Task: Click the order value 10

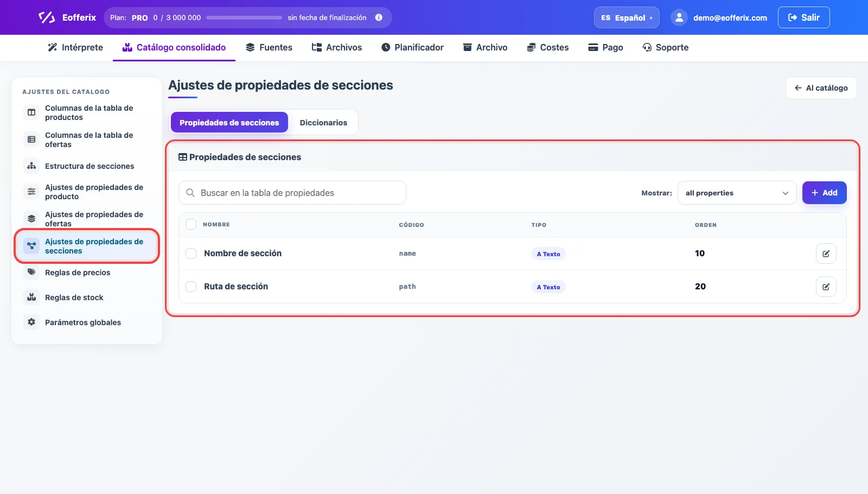Action: click(x=700, y=254)
